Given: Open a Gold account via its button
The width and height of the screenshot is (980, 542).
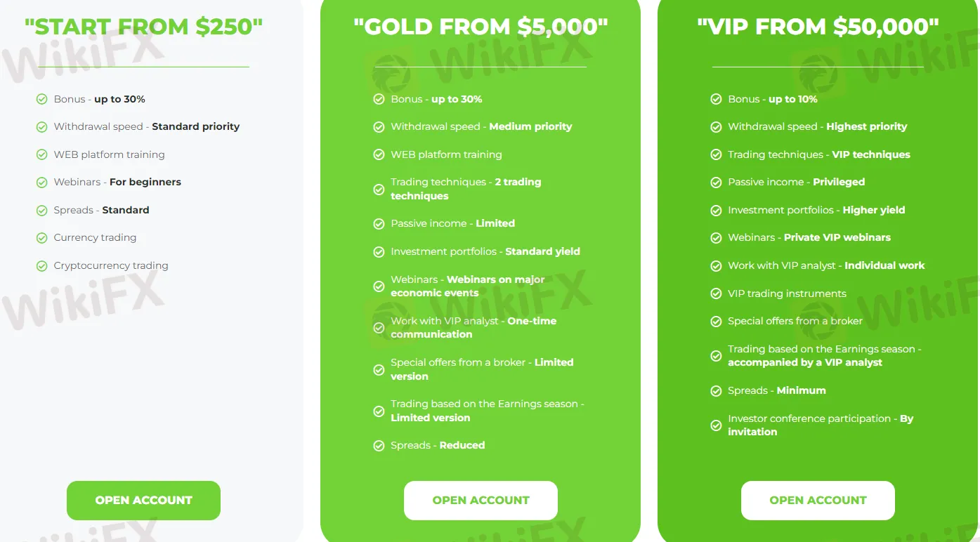Looking at the screenshot, I should (481, 501).
